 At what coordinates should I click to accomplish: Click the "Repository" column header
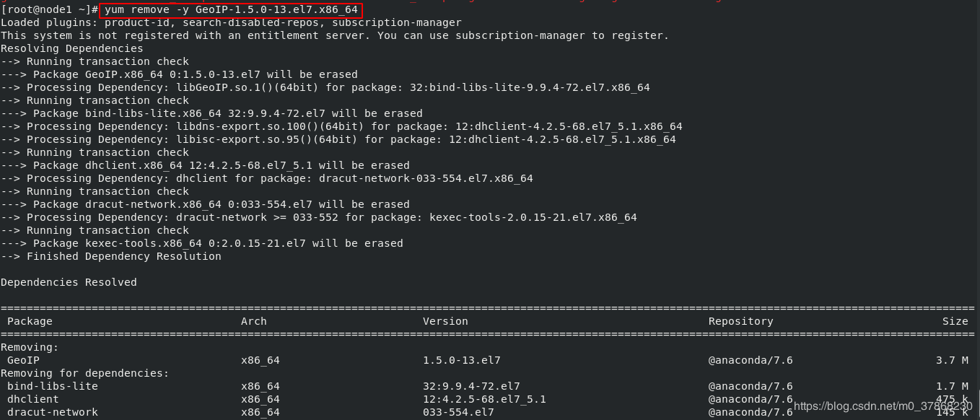tap(740, 321)
